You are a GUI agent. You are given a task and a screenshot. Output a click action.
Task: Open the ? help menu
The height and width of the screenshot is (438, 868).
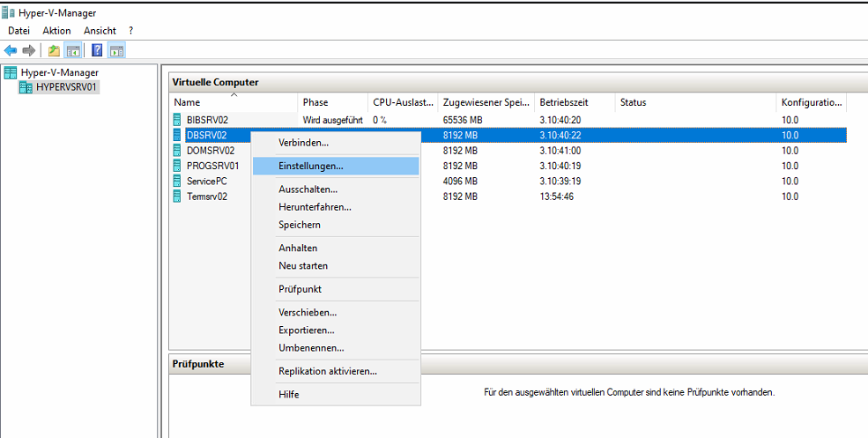click(131, 31)
